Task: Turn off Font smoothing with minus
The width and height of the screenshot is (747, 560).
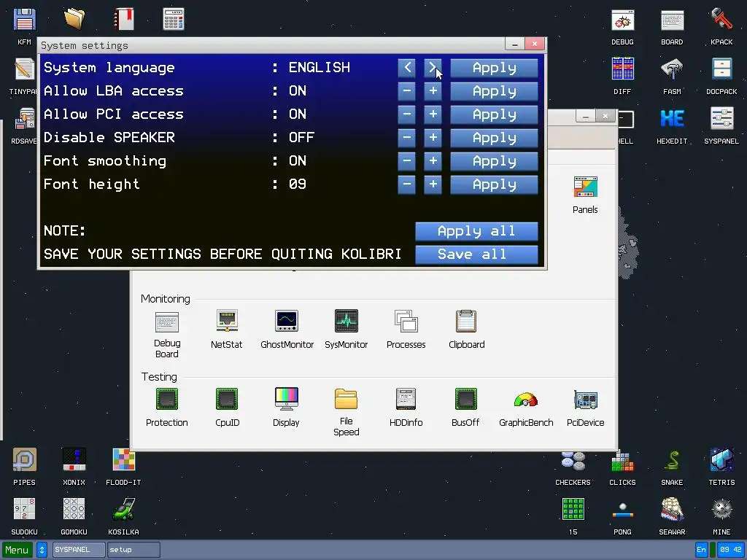Action: (407, 161)
